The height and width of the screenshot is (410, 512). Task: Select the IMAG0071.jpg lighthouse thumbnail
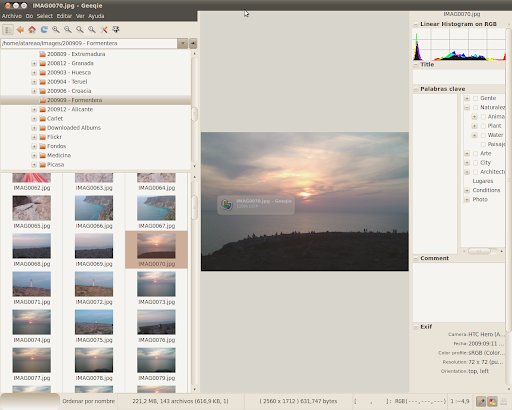pyautogui.click(x=32, y=284)
